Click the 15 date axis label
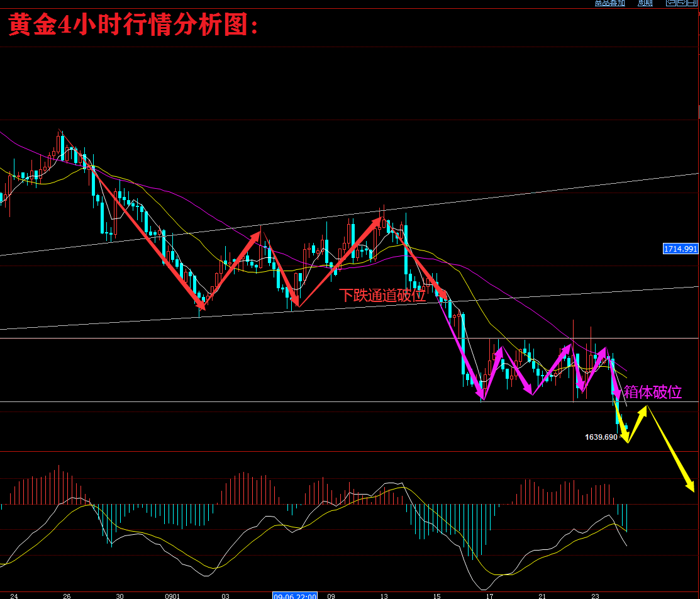The width and height of the screenshot is (700, 599). (436, 596)
